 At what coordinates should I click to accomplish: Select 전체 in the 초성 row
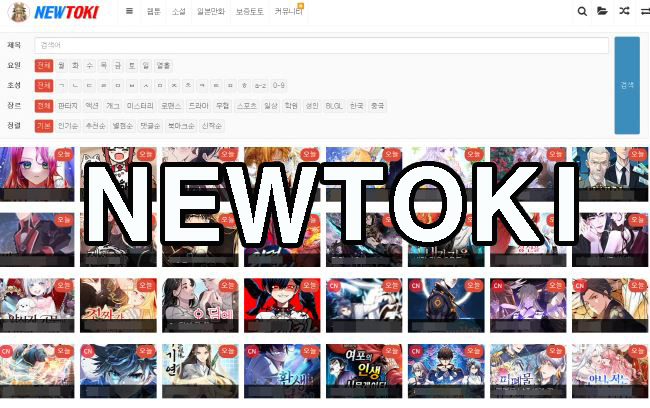click(44, 85)
